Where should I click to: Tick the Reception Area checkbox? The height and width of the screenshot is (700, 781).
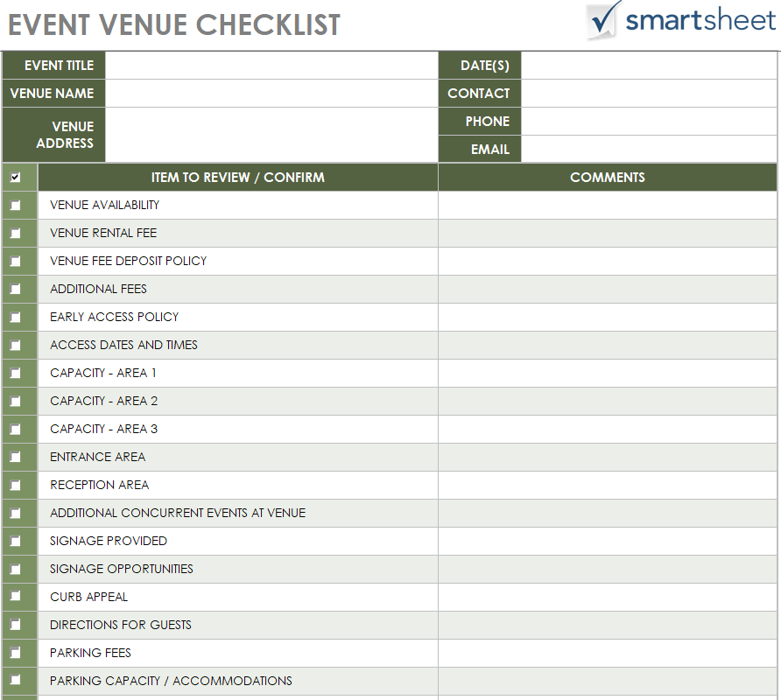point(16,486)
